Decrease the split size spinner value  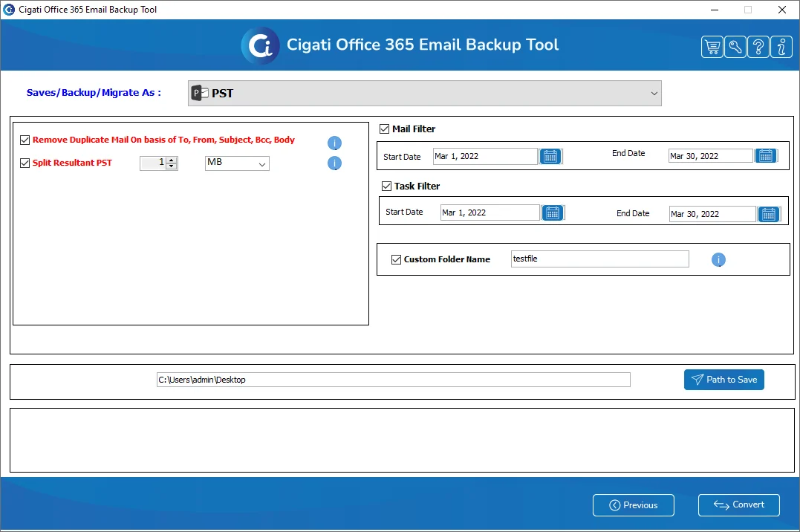click(172, 166)
